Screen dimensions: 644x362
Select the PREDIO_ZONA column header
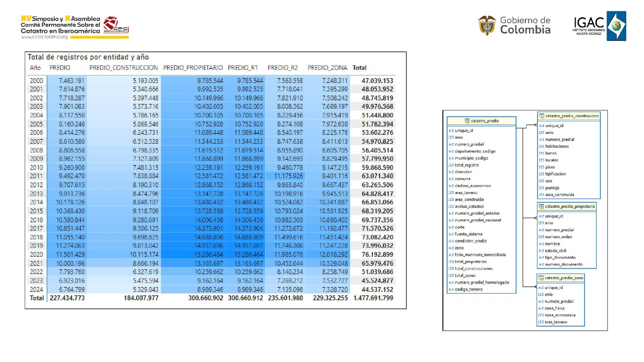click(x=327, y=68)
